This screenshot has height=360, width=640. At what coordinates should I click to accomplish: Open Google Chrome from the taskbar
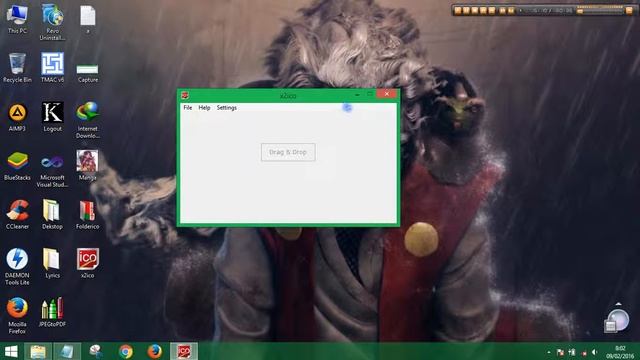click(x=126, y=351)
